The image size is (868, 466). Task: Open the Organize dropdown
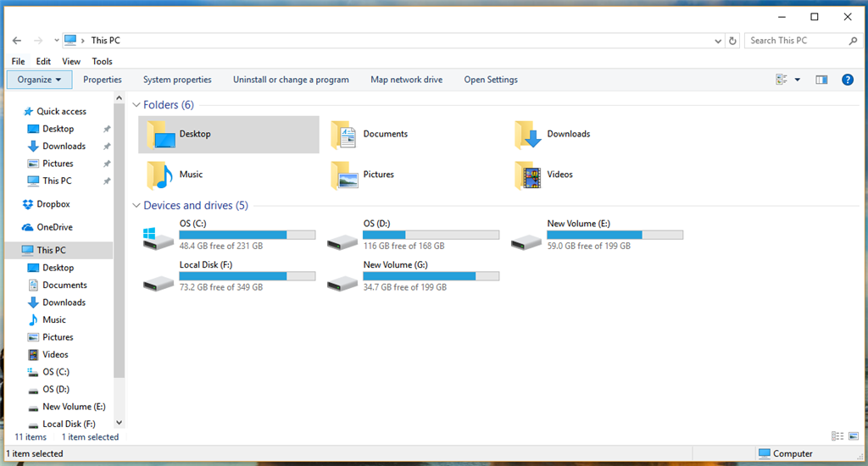39,80
